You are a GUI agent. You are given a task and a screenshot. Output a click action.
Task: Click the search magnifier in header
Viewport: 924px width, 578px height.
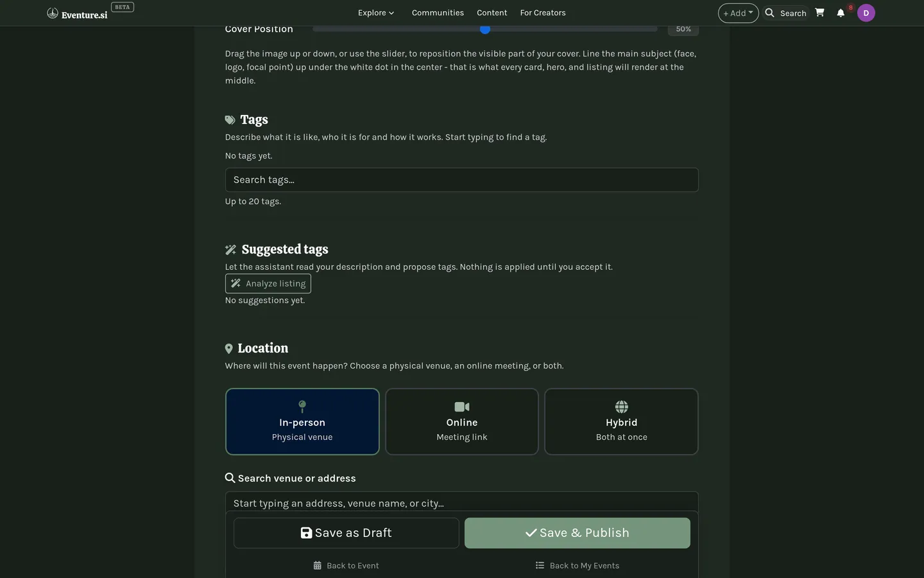coord(769,13)
